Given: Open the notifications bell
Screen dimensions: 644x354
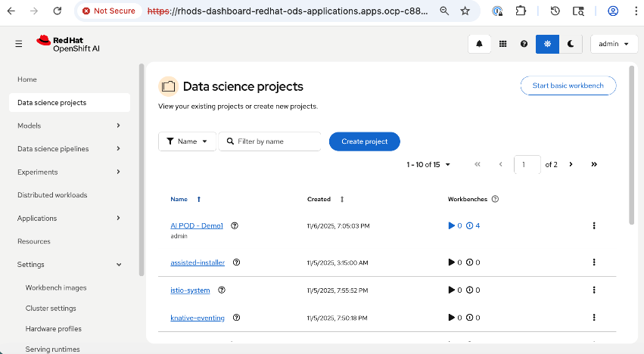Looking at the screenshot, I should (x=479, y=44).
